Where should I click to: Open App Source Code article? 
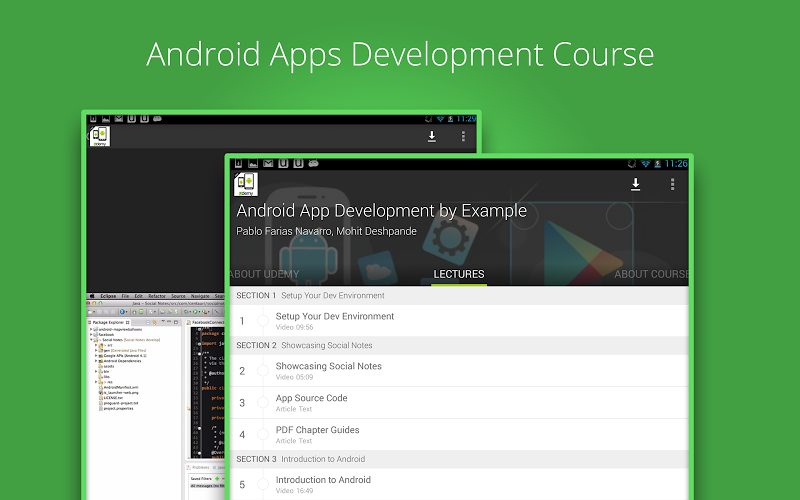(x=459, y=403)
